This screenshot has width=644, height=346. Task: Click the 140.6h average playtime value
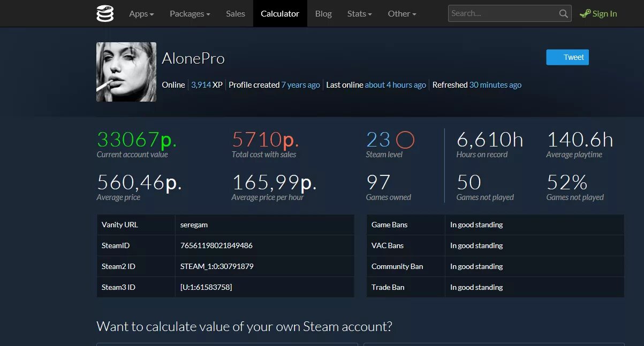580,140
